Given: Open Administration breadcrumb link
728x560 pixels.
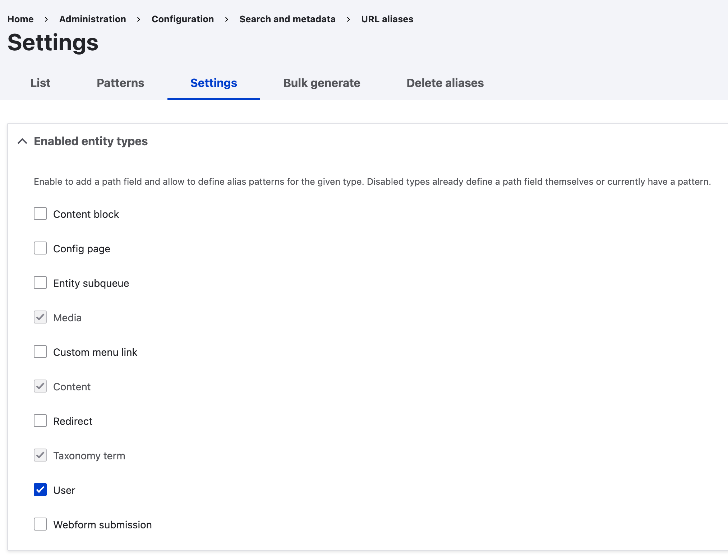Looking at the screenshot, I should pos(93,19).
